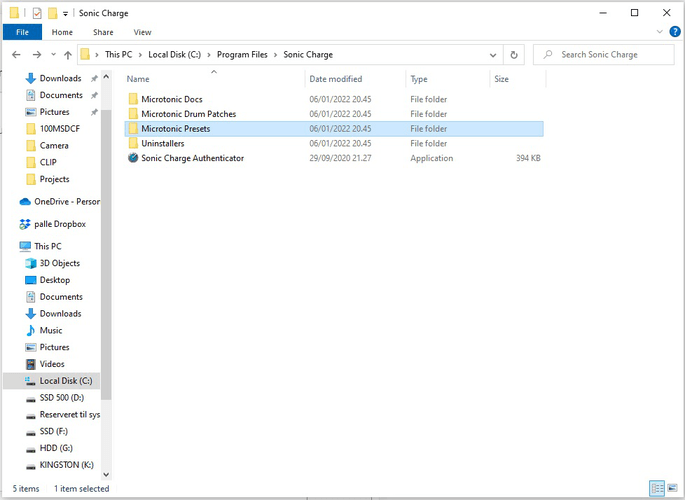Image resolution: width=685 pixels, height=500 pixels.
Task: Click the navigation pane scroll up arrow
Action: tap(106, 77)
